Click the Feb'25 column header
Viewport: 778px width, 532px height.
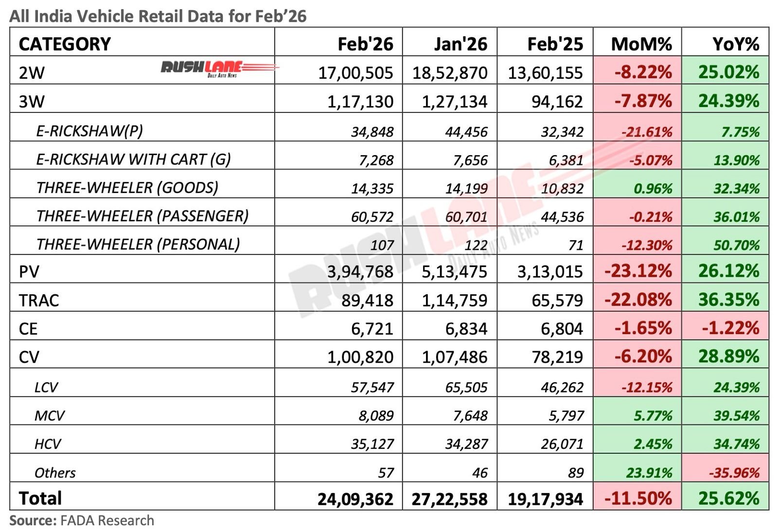pos(554,44)
